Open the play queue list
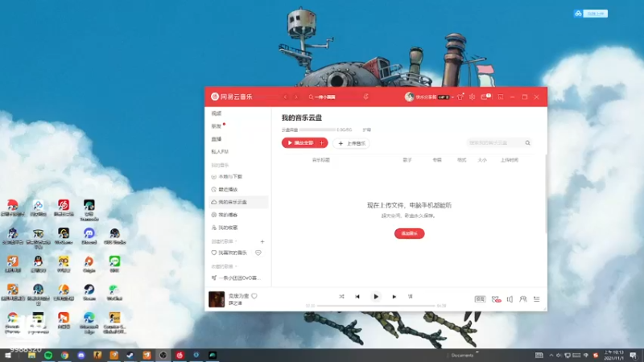Image resolution: width=644 pixels, height=362 pixels. (536, 299)
